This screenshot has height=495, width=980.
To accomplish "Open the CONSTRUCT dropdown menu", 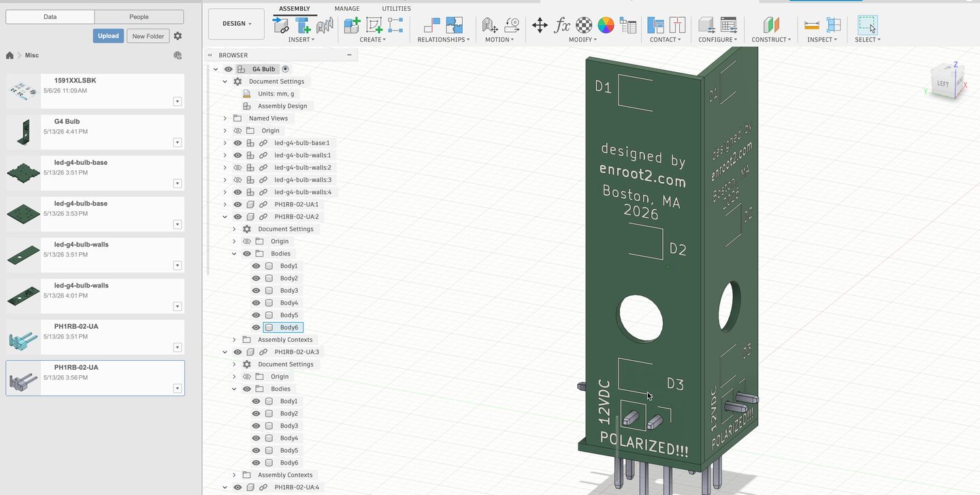I will (771, 39).
